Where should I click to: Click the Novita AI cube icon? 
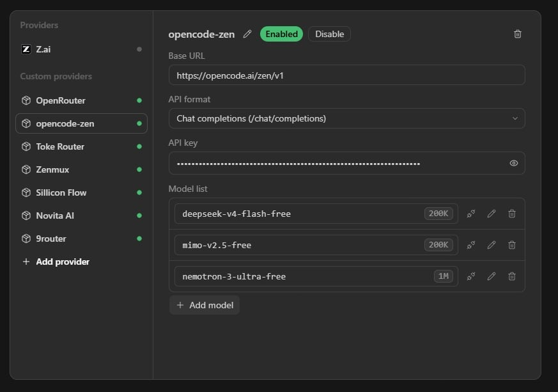tap(26, 216)
